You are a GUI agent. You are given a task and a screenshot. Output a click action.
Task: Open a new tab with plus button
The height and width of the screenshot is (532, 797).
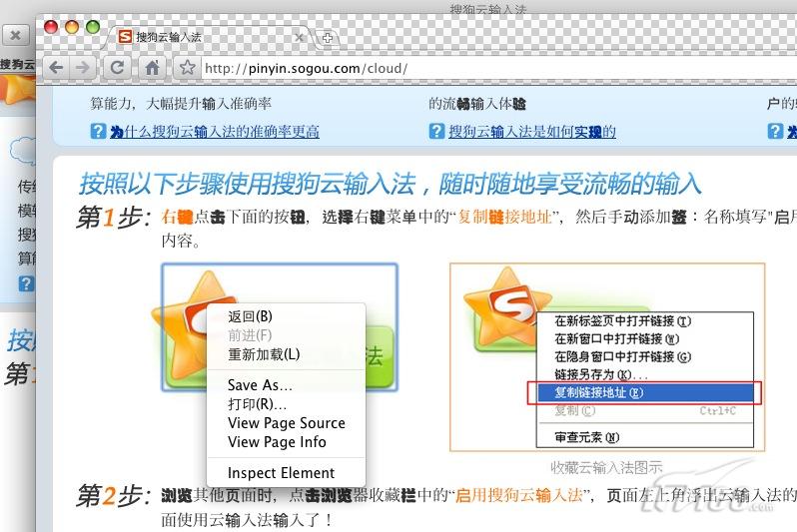[x=328, y=38]
